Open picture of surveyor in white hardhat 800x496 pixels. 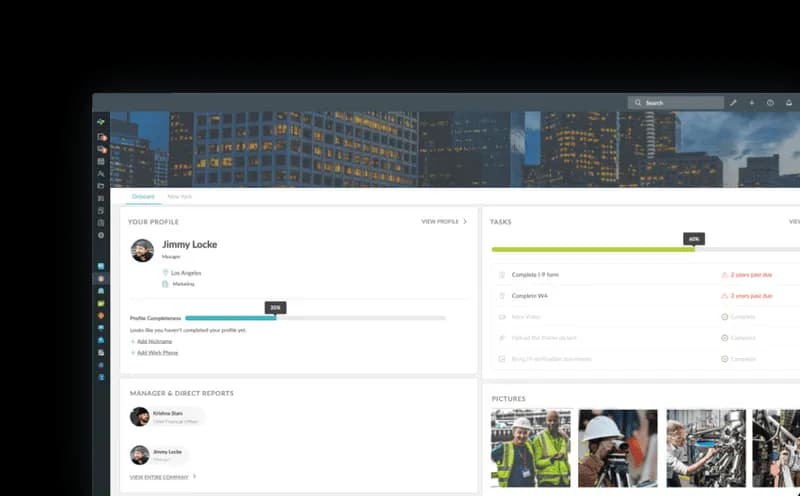[618, 448]
